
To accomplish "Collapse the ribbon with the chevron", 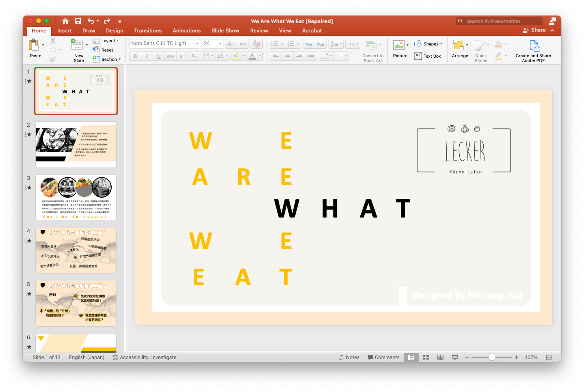I will [x=552, y=30].
